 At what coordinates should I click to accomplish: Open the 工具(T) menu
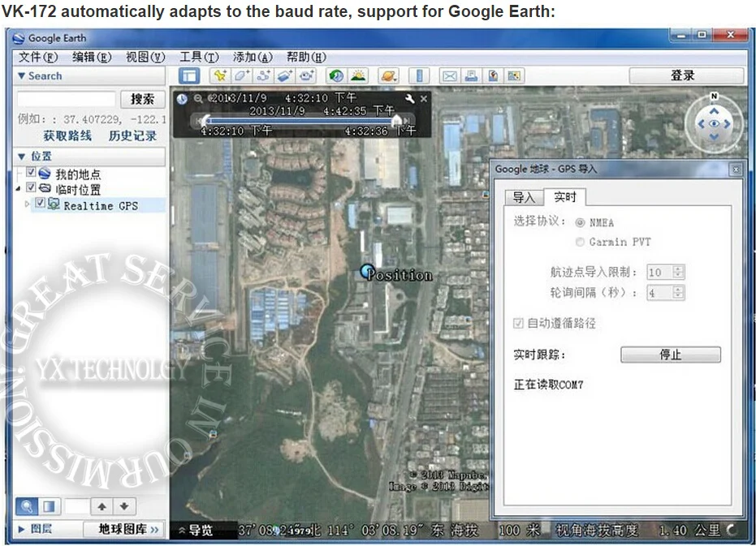[199, 57]
